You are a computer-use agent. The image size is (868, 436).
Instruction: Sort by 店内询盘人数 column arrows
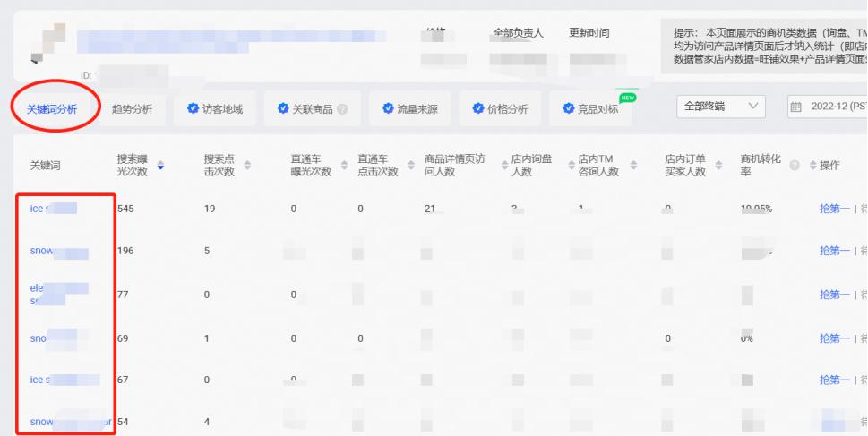pyautogui.click(x=572, y=165)
